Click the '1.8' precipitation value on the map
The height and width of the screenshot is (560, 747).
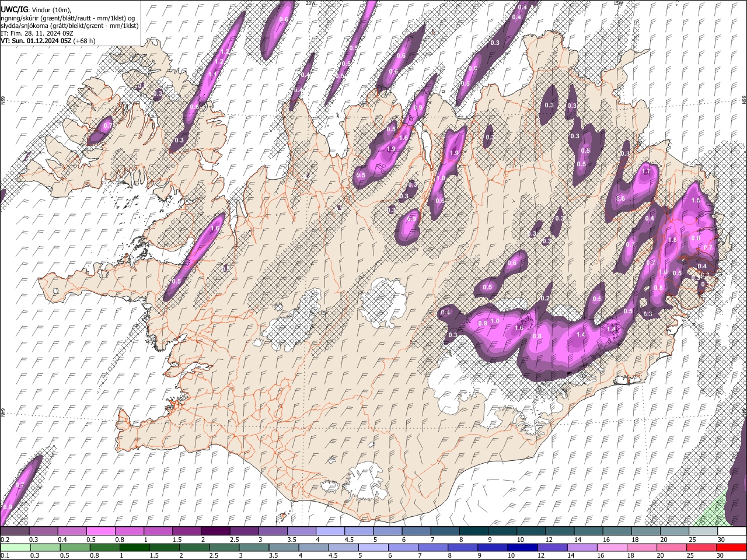click(672, 240)
